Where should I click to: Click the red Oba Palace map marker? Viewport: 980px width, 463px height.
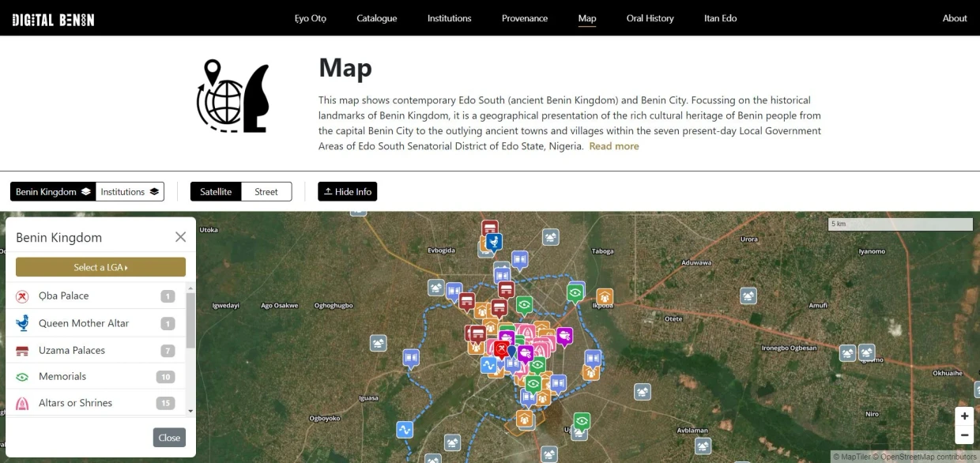[x=500, y=348]
